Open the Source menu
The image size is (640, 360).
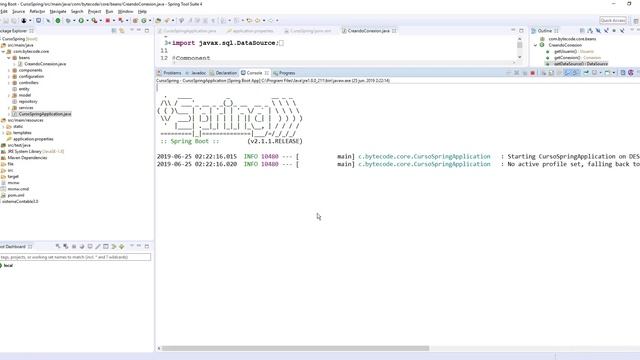[x=18, y=11]
